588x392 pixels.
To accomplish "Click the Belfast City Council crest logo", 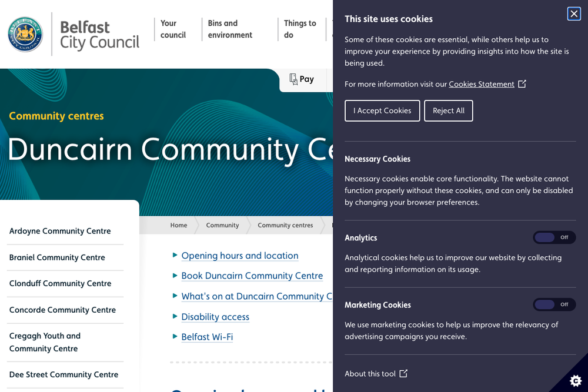I will pyautogui.click(x=25, y=34).
